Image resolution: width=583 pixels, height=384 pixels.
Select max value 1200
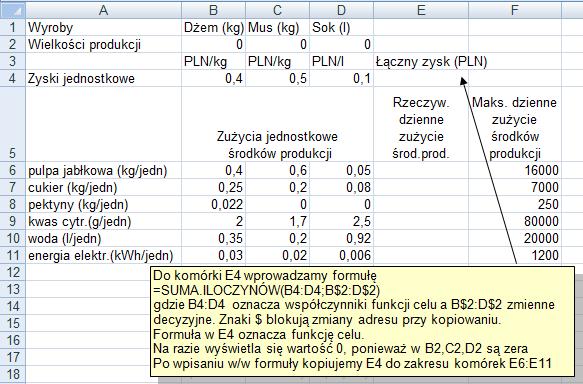click(515, 255)
